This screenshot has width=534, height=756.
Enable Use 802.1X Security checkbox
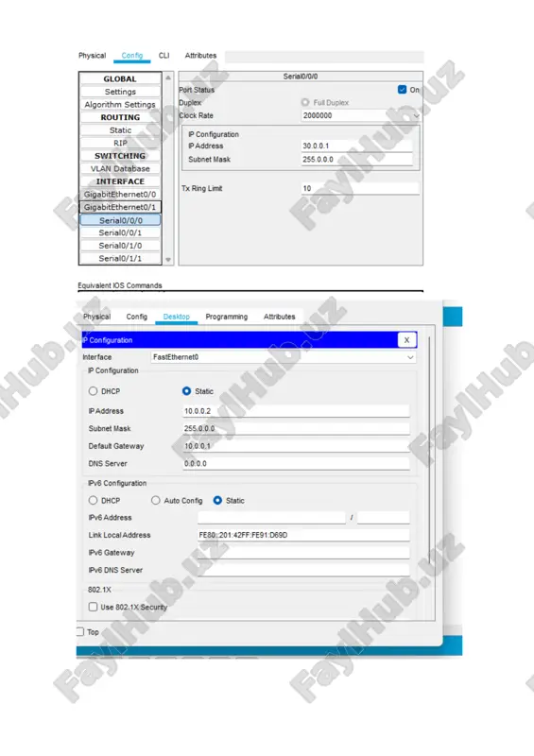(x=94, y=607)
